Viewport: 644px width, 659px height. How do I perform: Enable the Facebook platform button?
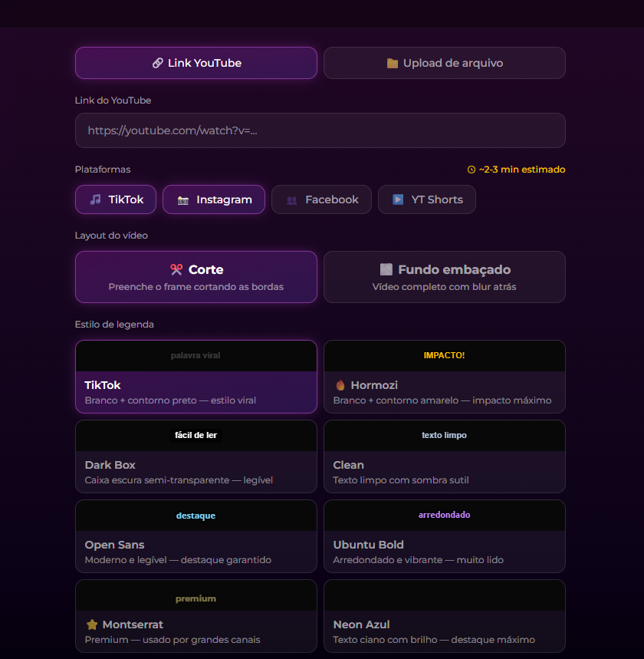[x=321, y=199]
